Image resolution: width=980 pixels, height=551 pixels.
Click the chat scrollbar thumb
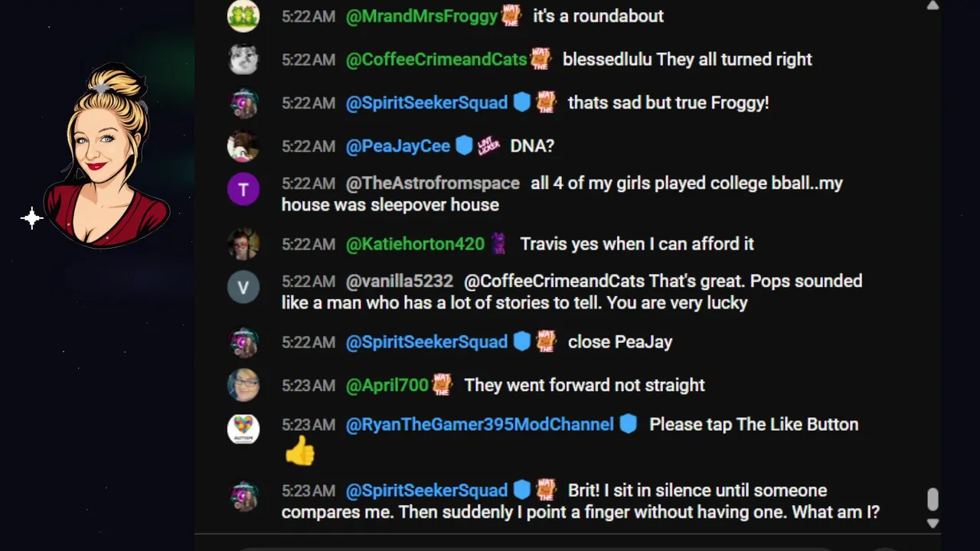click(x=932, y=500)
